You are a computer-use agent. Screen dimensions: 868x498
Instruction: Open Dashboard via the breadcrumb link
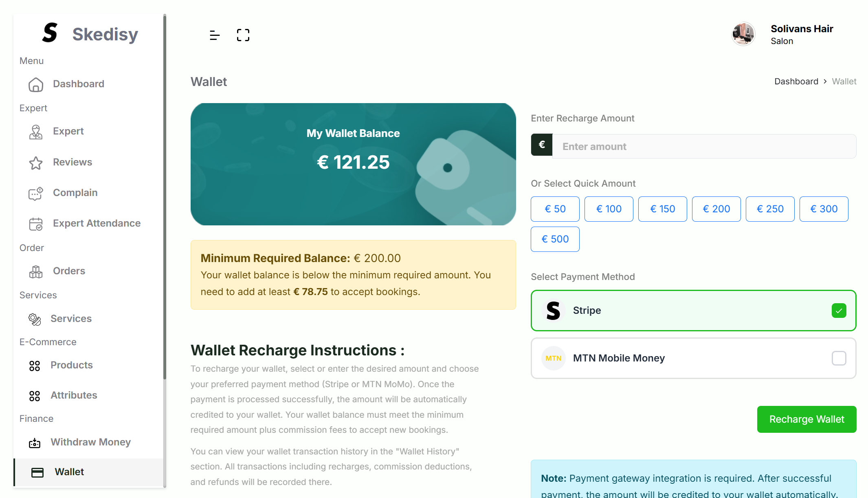796,81
